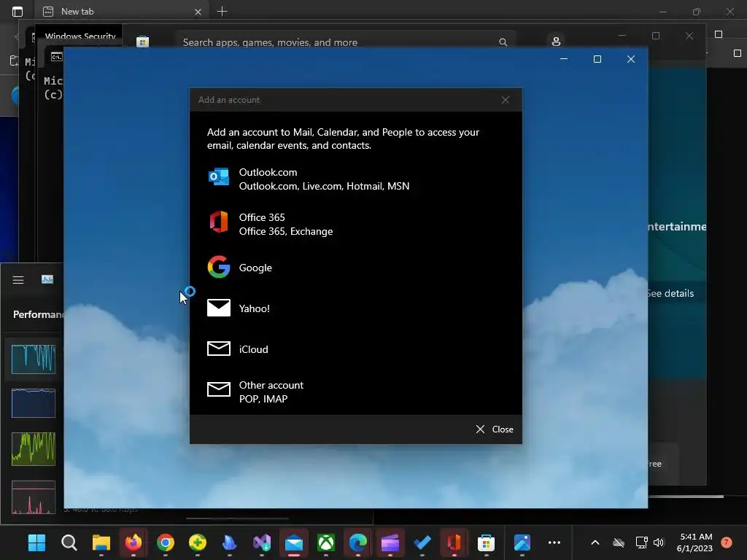Open File Explorer from the taskbar
Screen dimensions: 747x560
(101, 542)
